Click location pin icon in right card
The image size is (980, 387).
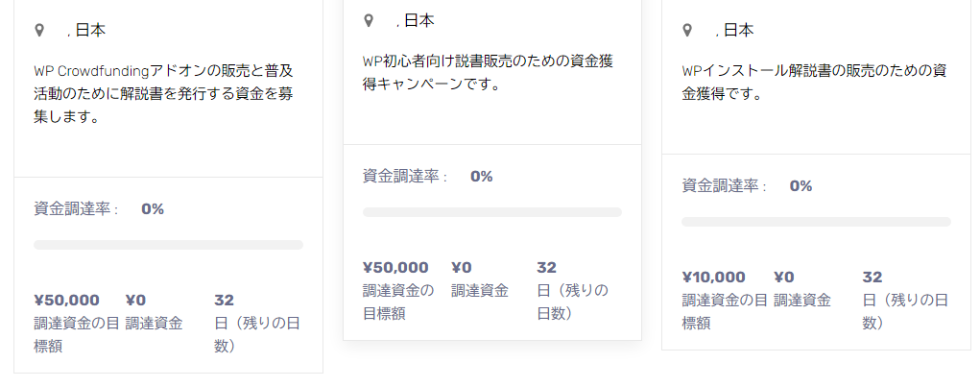click(687, 30)
